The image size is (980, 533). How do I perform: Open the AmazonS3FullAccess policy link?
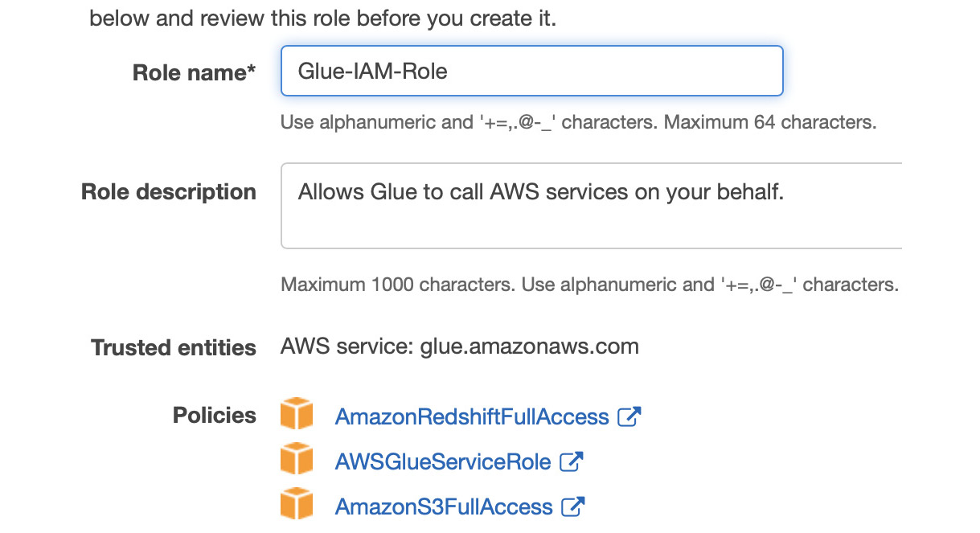(x=444, y=507)
